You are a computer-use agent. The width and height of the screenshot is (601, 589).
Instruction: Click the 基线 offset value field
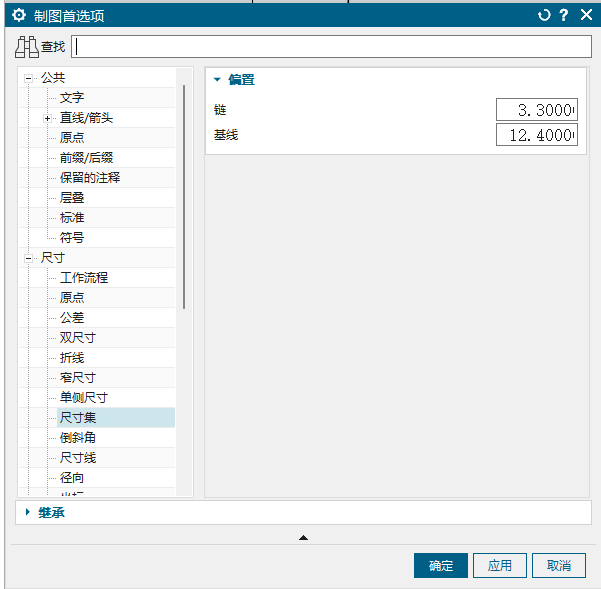pyautogui.click(x=537, y=135)
